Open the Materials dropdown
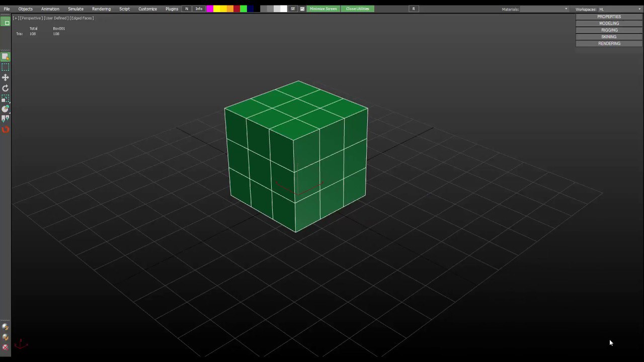The height and width of the screenshot is (362, 644). [x=544, y=9]
